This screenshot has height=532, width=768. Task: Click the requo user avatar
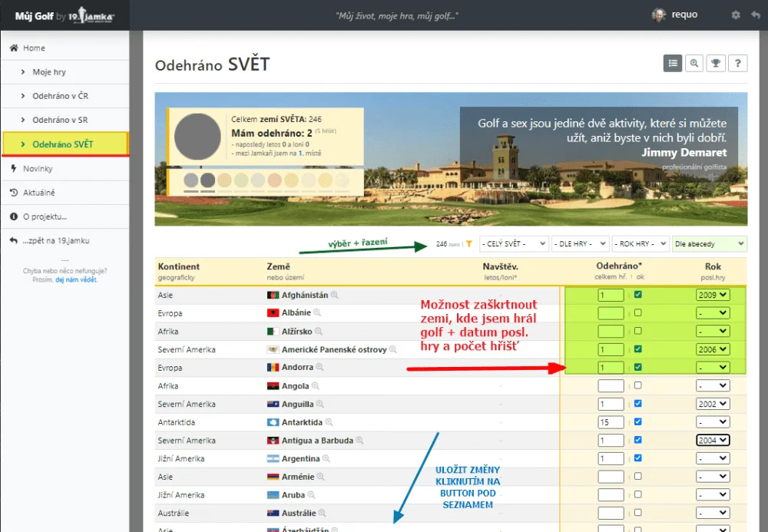click(x=659, y=15)
